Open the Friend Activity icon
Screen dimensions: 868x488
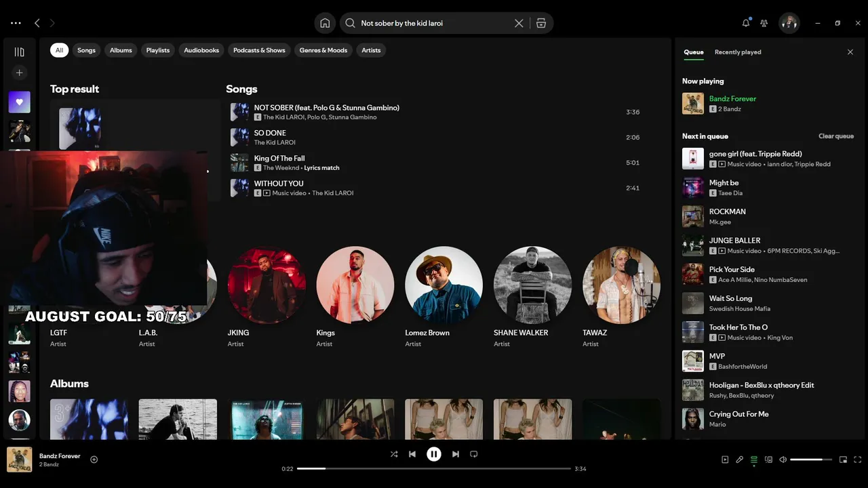point(764,23)
